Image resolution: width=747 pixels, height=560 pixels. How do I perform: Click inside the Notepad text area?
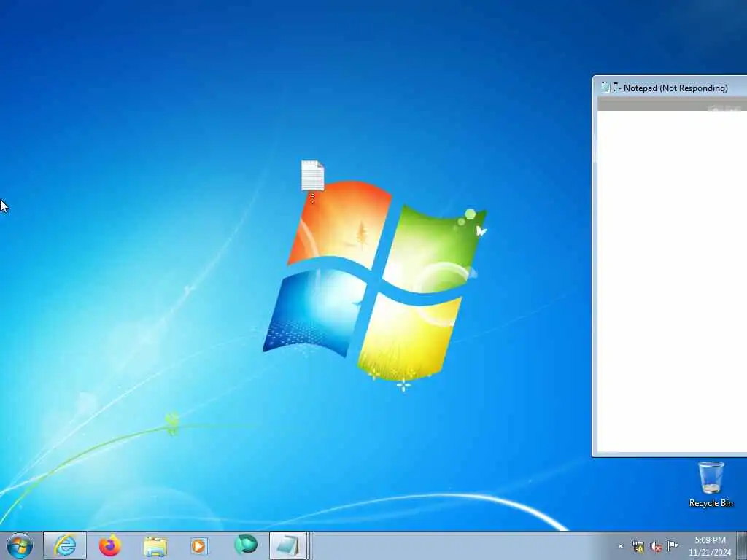click(672, 281)
